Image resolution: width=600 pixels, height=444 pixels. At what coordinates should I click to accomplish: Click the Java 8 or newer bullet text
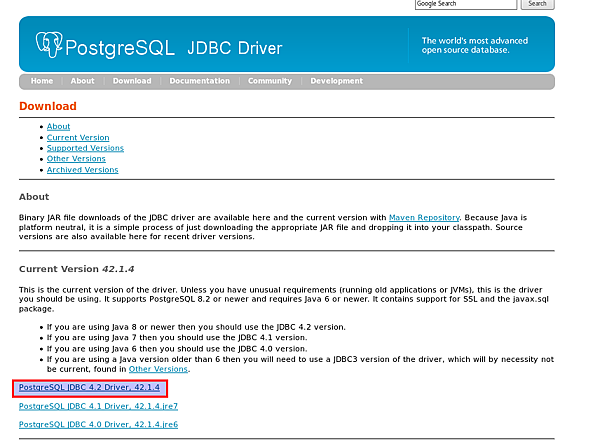(x=196, y=327)
